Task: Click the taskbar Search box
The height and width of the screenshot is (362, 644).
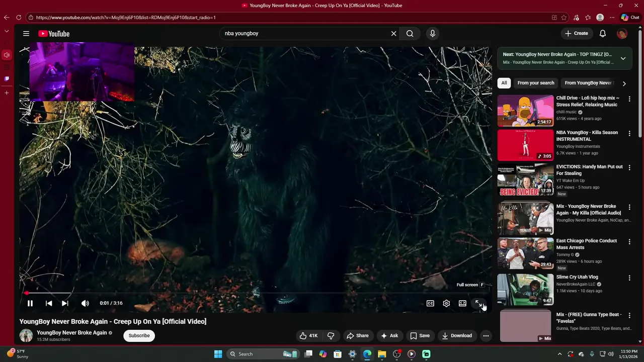Action: click(x=263, y=354)
